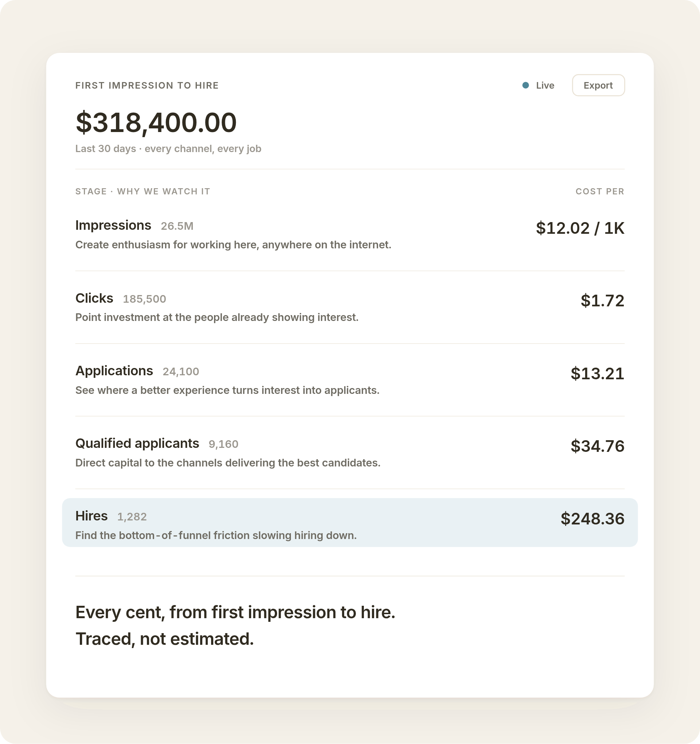Click the $248.36 cost per hire
This screenshot has width=700, height=744.
[x=592, y=518]
